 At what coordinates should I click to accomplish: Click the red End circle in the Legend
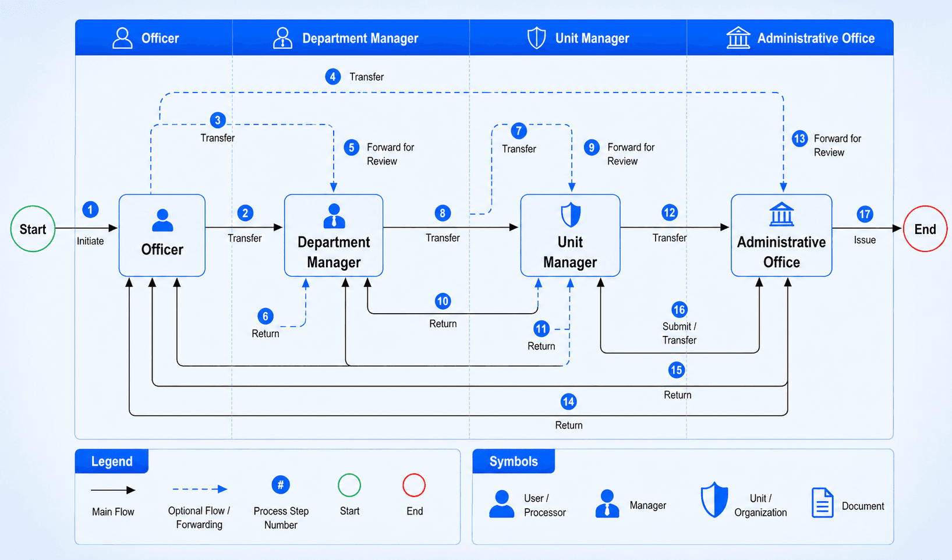414,485
